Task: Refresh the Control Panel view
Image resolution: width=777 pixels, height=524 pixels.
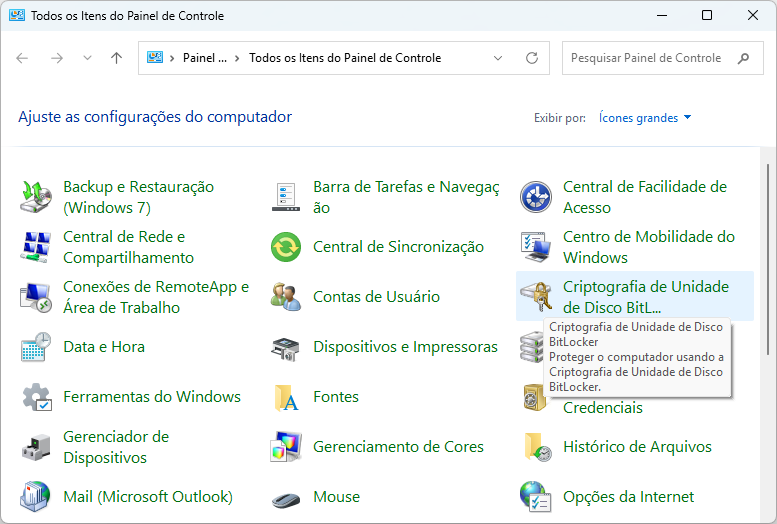Action: point(532,58)
